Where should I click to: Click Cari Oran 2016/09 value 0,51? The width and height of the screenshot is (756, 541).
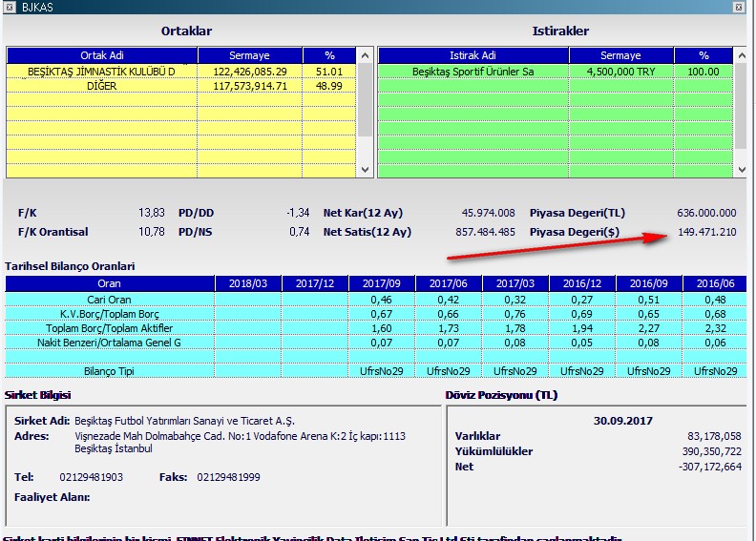(x=648, y=300)
